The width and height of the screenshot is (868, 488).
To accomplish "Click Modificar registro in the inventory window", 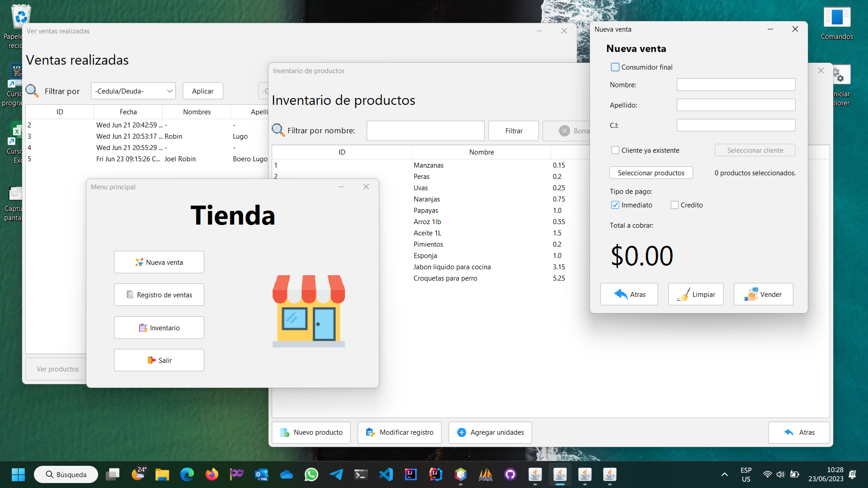I will (400, 432).
